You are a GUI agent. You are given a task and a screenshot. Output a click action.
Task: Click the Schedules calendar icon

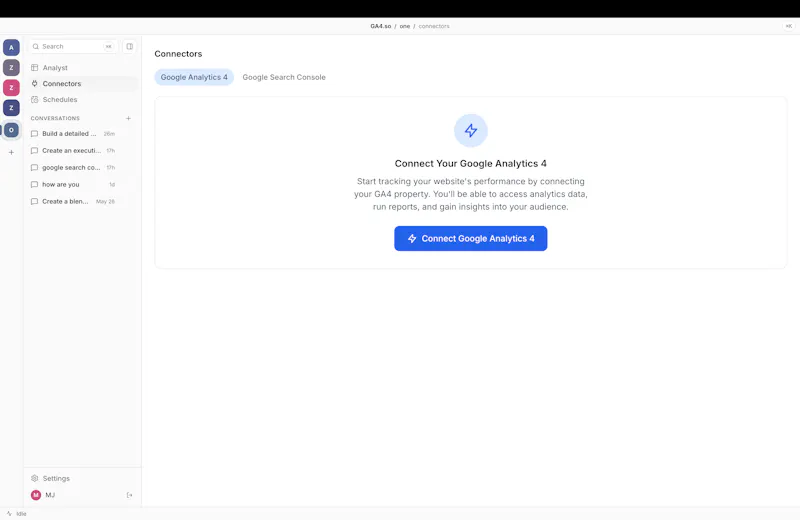35,100
